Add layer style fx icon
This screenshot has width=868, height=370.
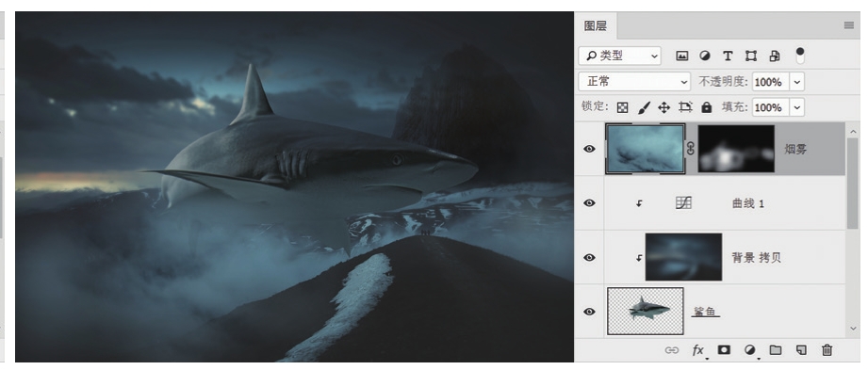pos(698,350)
